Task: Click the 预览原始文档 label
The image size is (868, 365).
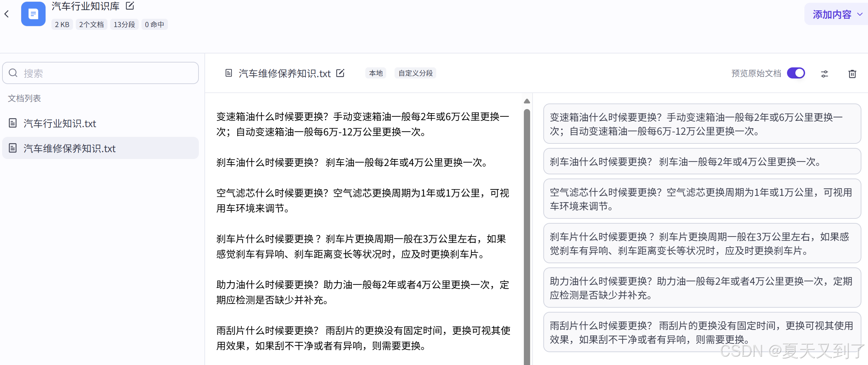Action: pos(756,73)
